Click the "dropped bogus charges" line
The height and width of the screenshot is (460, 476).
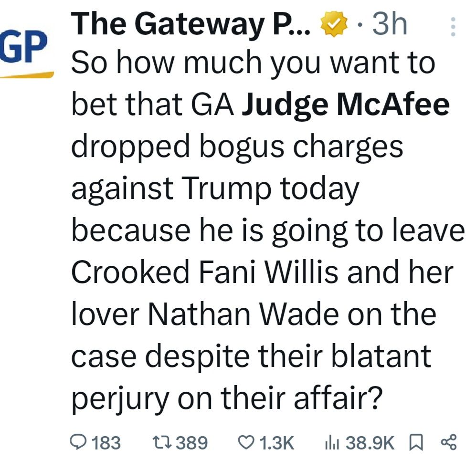[237, 147]
